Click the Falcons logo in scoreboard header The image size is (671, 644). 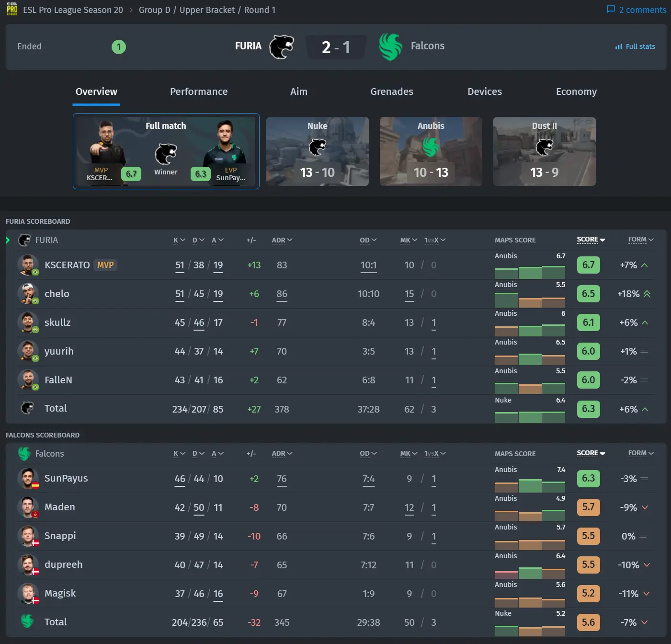pos(24,453)
